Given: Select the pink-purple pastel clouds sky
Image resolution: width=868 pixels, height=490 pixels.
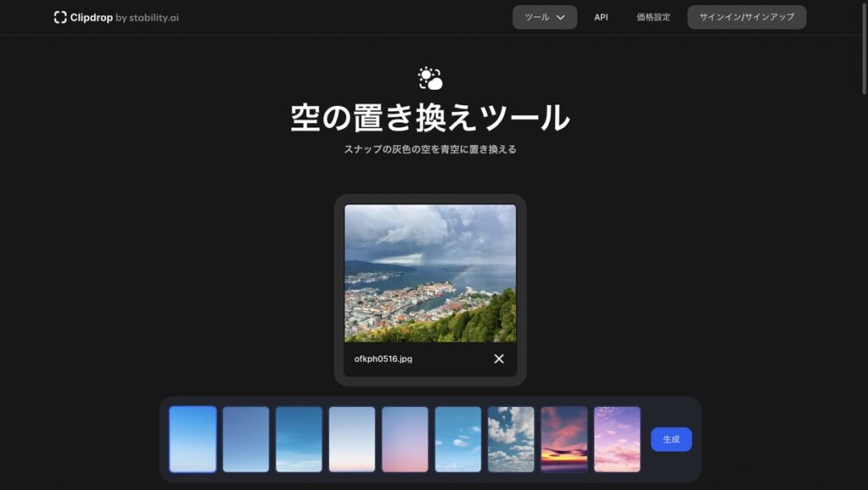Looking at the screenshot, I should pyautogui.click(x=617, y=439).
